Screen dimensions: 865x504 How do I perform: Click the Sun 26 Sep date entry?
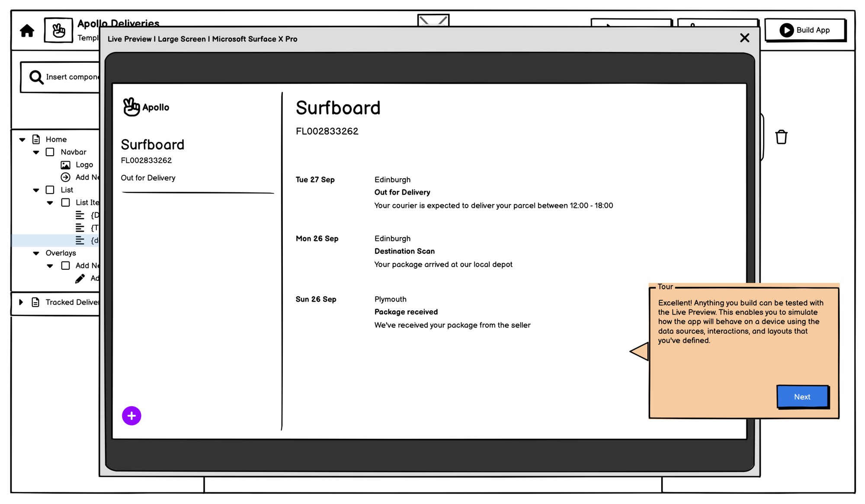(316, 299)
